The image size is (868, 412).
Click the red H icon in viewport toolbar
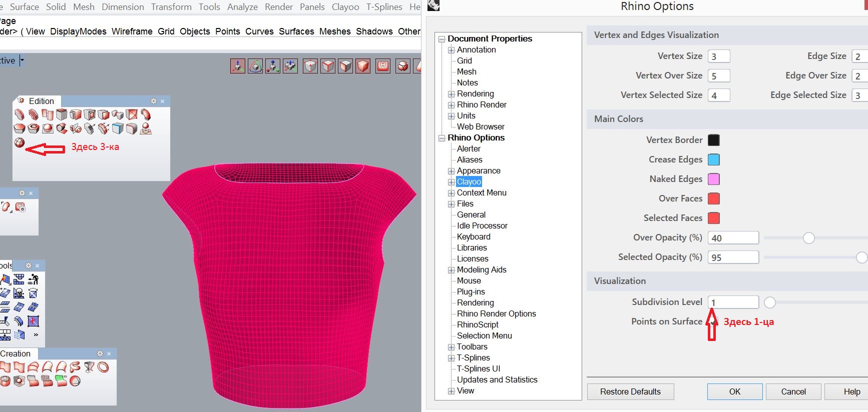[x=383, y=66]
